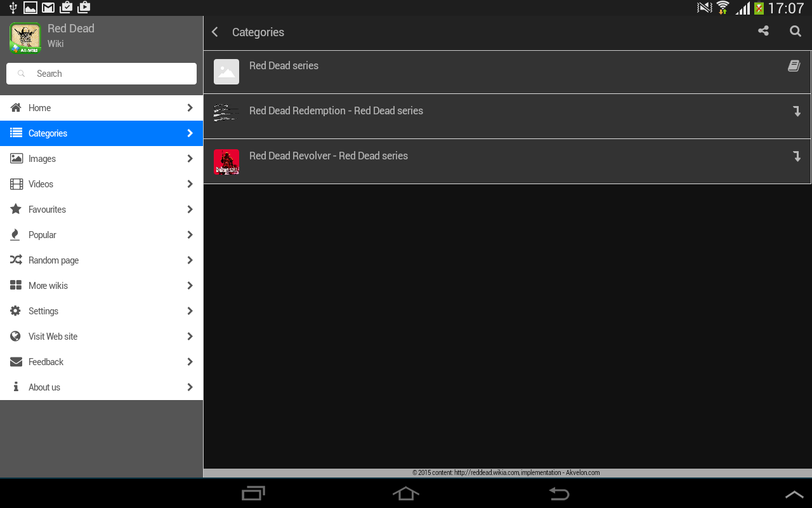812x508 pixels.
Task: Tap the search magnifier in top bar
Action: point(796,31)
